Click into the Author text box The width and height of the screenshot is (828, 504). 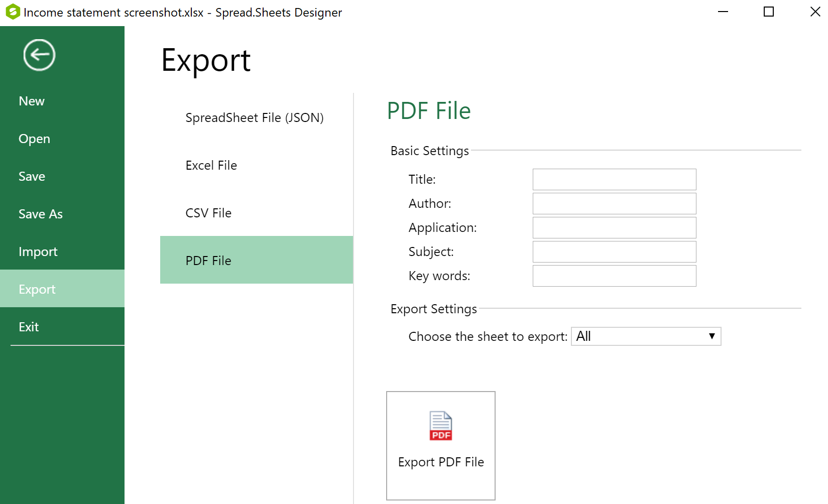point(614,203)
